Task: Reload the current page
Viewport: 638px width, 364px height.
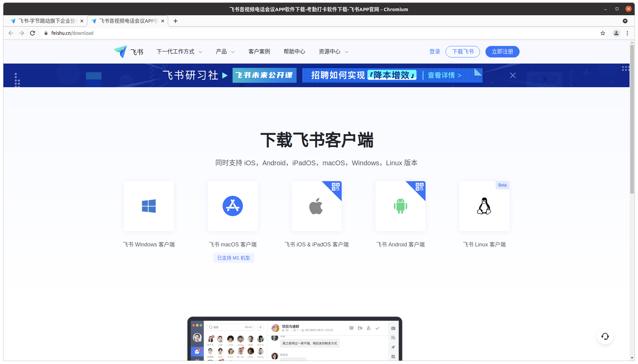Action: [32, 33]
